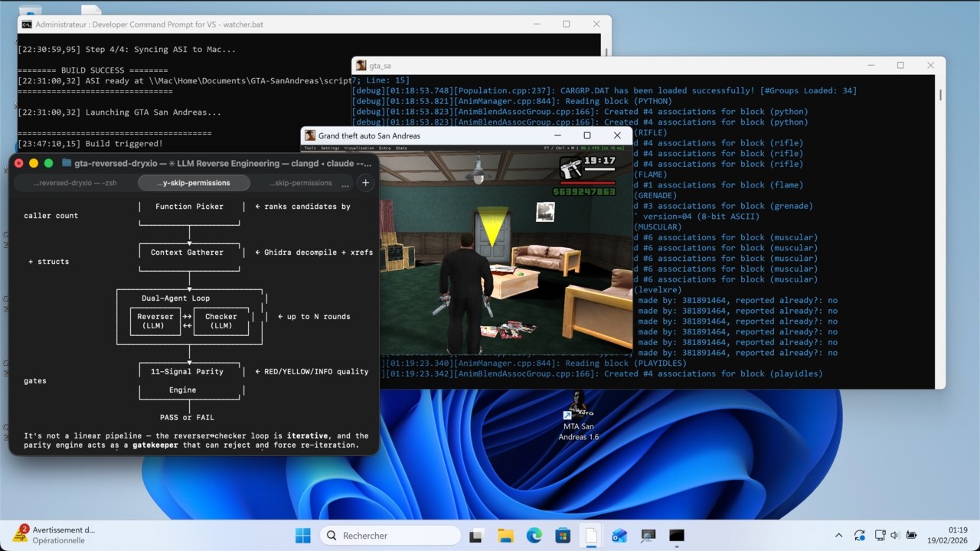
Task: Open the Stats menu in the game
Action: (x=401, y=148)
